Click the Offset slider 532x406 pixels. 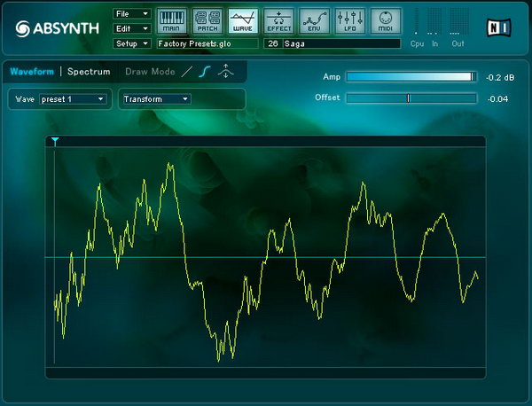click(411, 98)
